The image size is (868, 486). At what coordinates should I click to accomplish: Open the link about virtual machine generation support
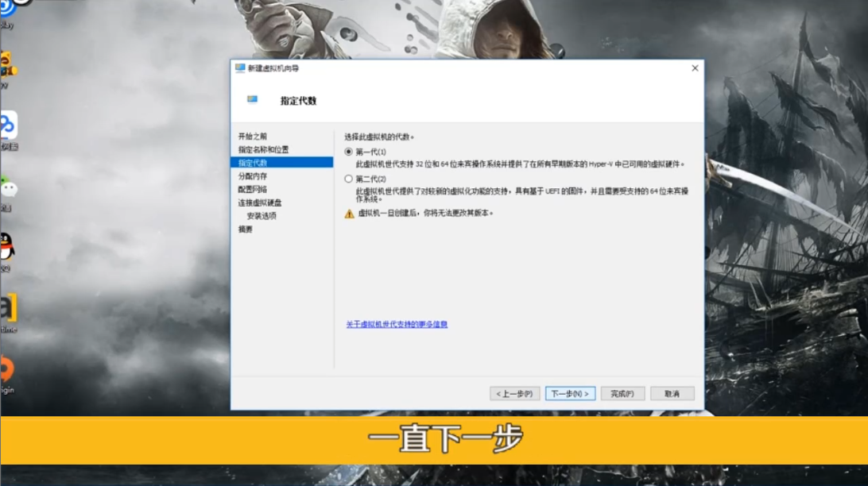coord(397,325)
